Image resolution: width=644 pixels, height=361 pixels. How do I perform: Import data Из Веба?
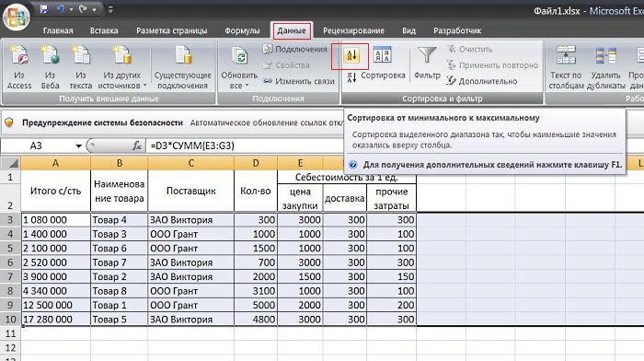click(x=50, y=67)
